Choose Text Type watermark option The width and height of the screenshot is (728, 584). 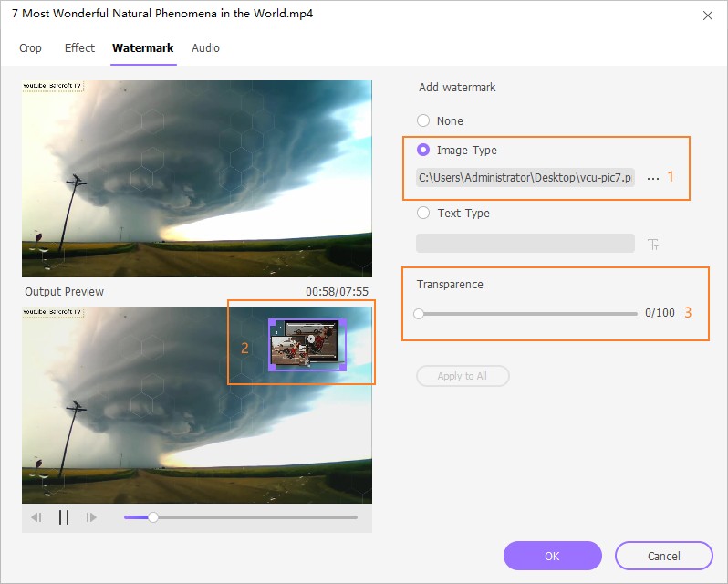(423, 213)
